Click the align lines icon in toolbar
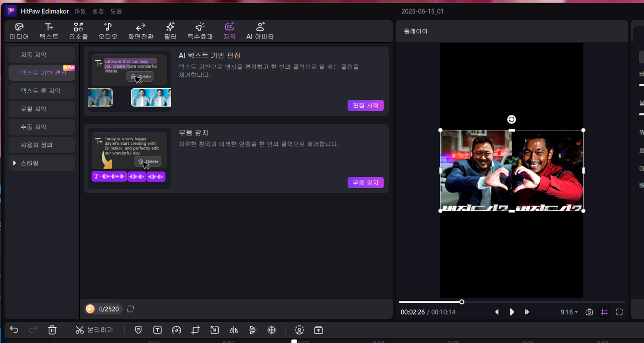644x343 pixels. pyautogui.click(x=253, y=330)
